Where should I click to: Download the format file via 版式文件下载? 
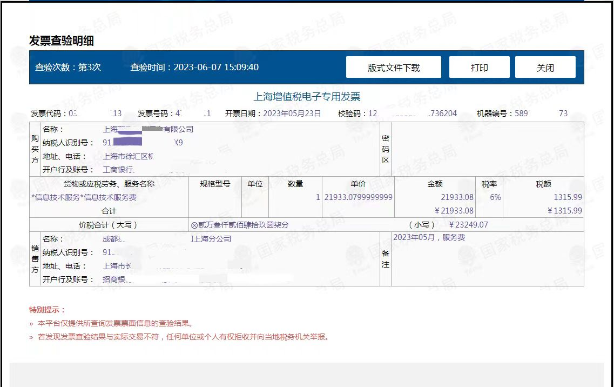pos(393,67)
